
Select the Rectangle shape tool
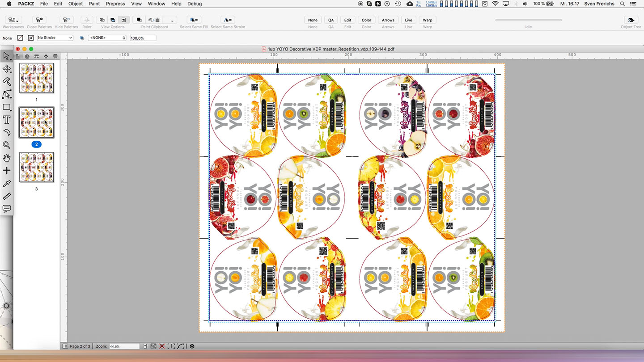coord(7,107)
